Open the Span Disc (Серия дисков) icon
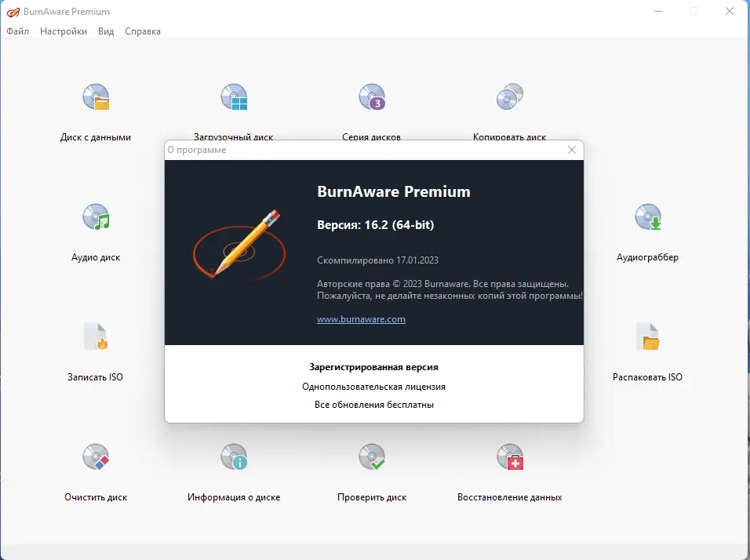 coord(372,97)
